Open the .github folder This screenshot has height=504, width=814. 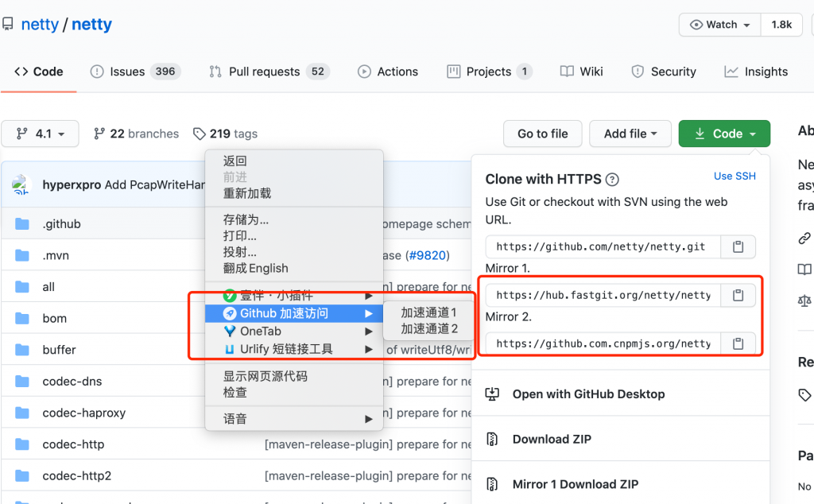[61, 224]
